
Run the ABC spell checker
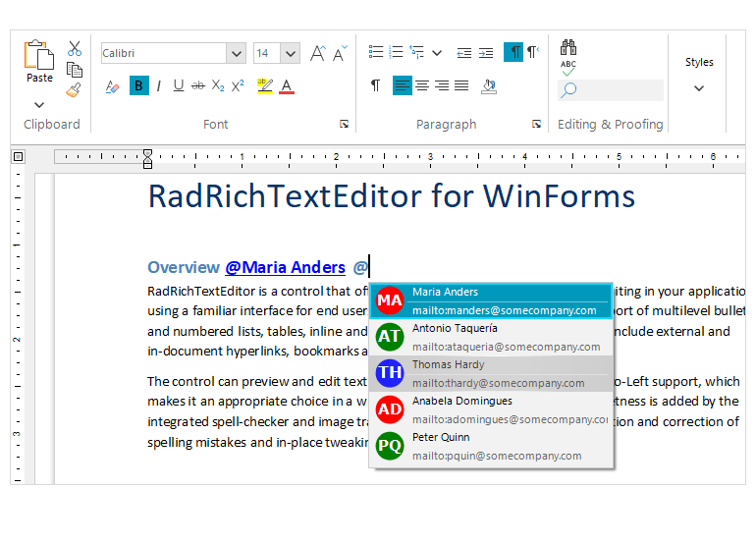tap(567, 68)
